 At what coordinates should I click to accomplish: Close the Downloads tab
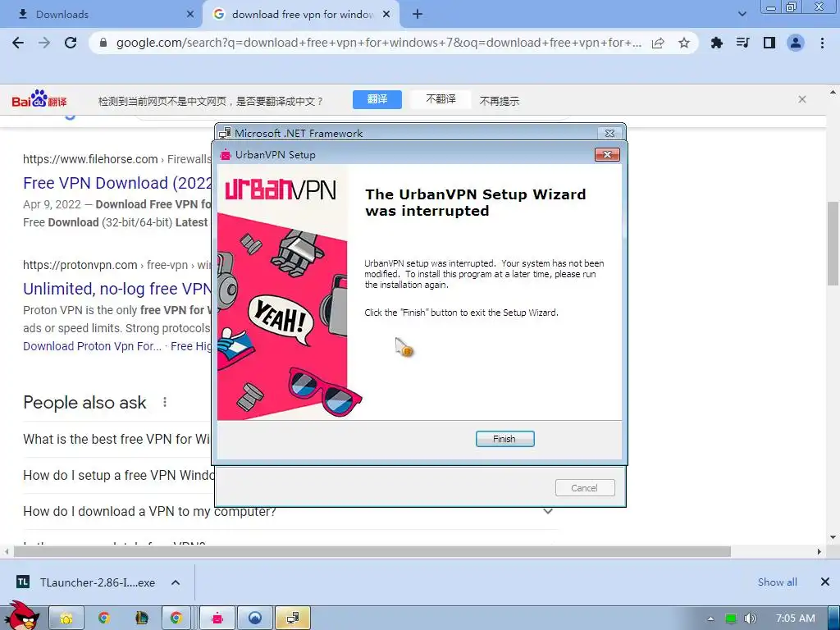coord(190,15)
